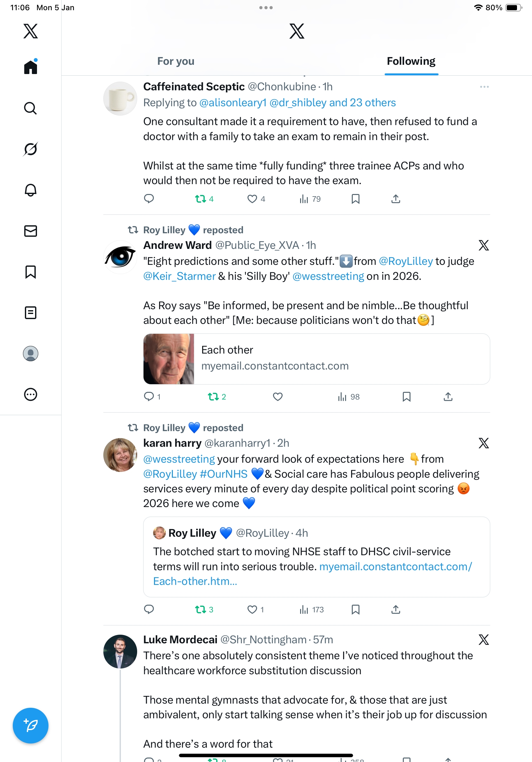This screenshot has width=532, height=762.
Task: Open Grok from the sidebar
Action: 31,149
